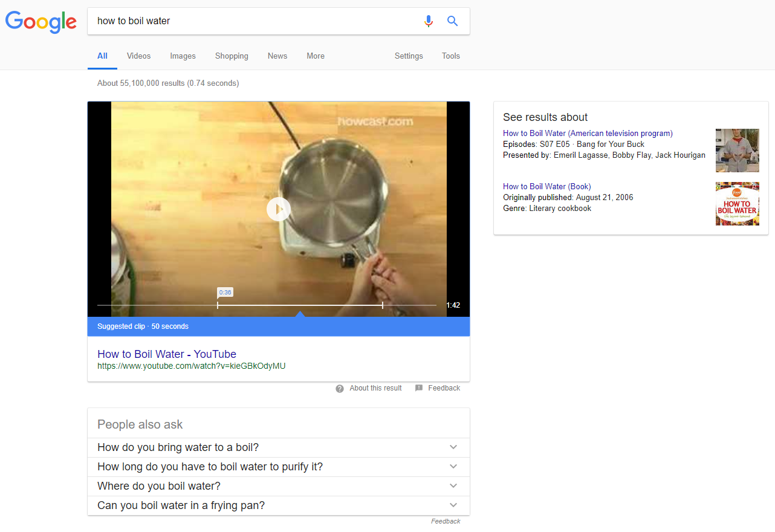The image size is (775, 532).
Task: Click the Google logo
Action: click(x=41, y=22)
